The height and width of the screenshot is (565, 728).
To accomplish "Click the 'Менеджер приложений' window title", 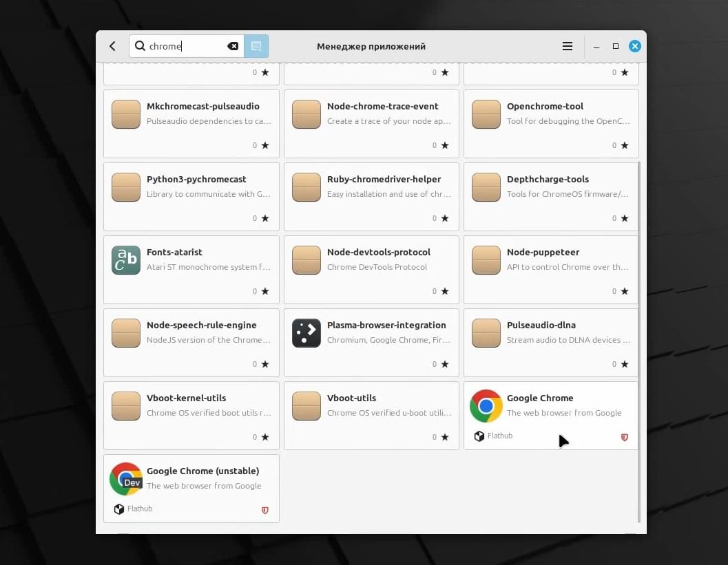I will click(371, 46).
